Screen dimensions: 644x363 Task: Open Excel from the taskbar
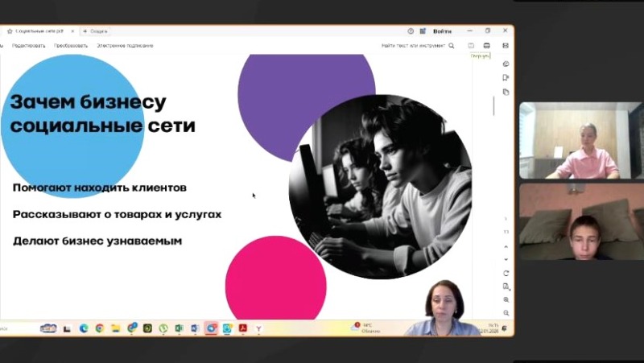179,328
